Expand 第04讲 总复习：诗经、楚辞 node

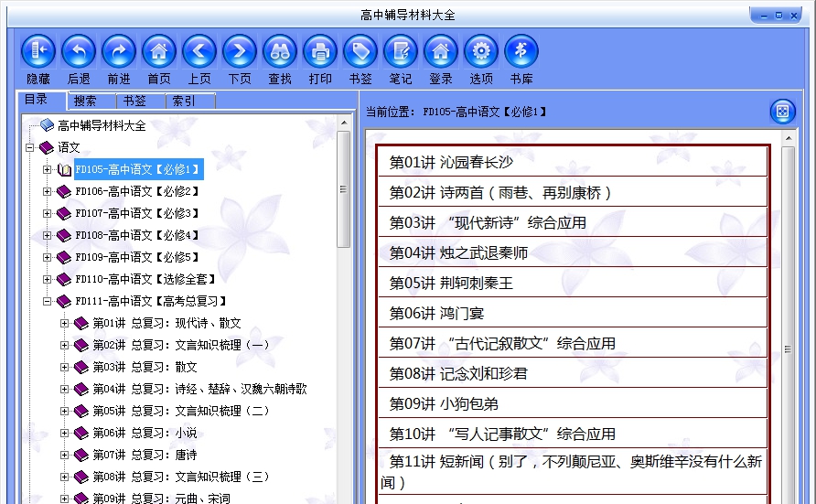[65, 389]
